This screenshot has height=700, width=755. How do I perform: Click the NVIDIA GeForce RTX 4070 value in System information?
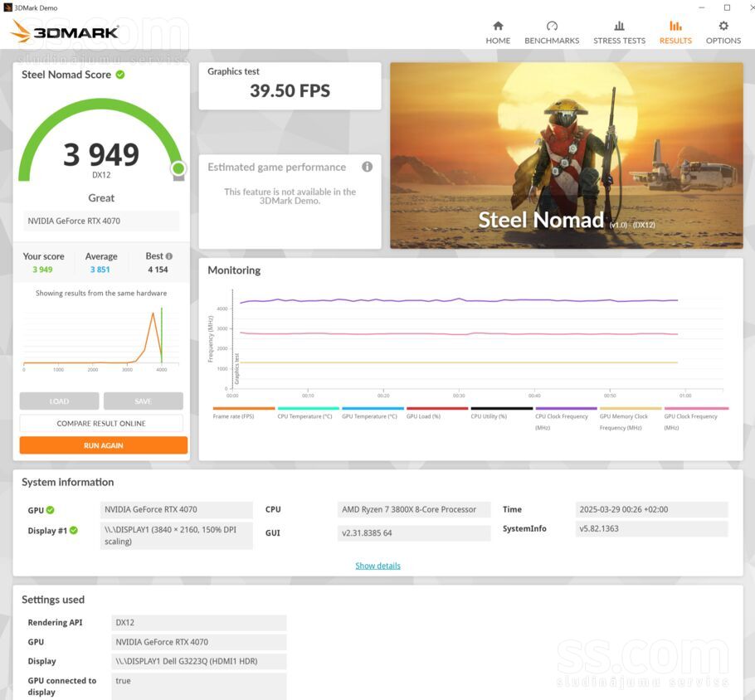[x=176, y=509]
